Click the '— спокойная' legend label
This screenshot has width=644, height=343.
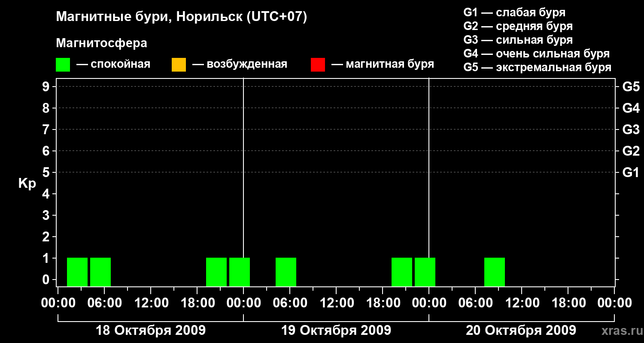[x=113, y=65]
